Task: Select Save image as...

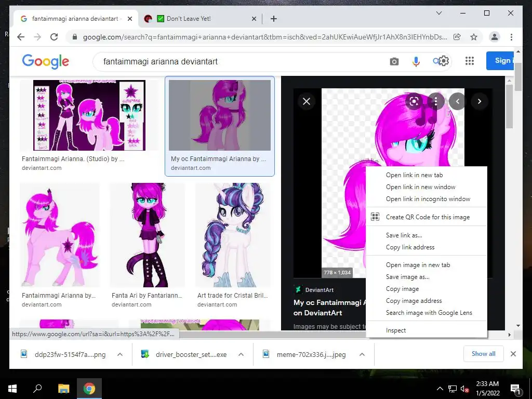Action: tap(427, 277)
